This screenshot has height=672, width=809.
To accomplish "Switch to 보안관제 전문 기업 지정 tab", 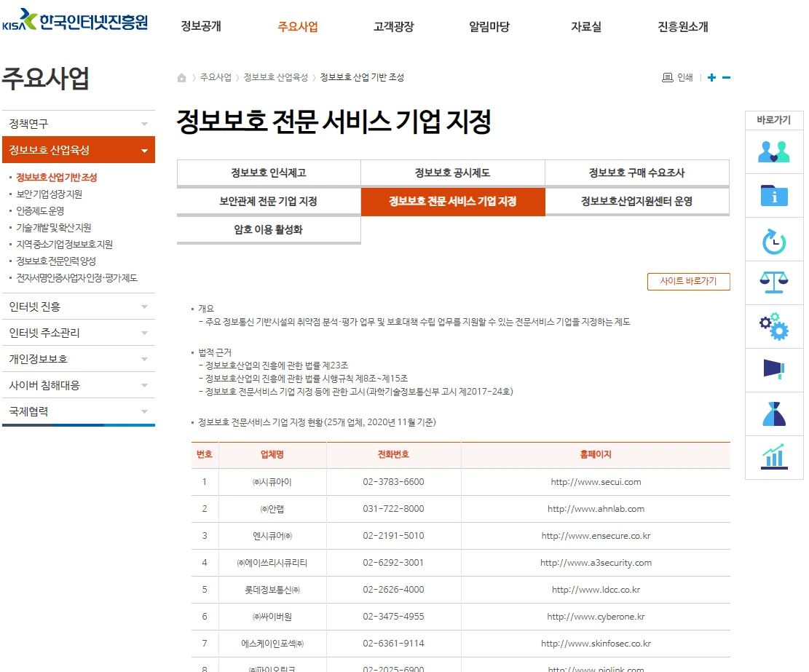I will point(269,201).
